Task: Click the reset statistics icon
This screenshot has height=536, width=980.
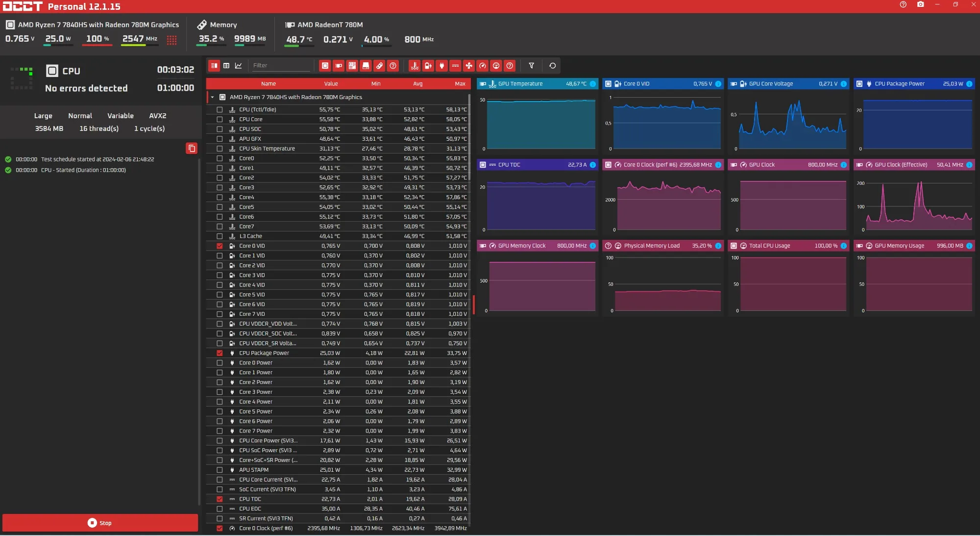Action: coord(552,66)
